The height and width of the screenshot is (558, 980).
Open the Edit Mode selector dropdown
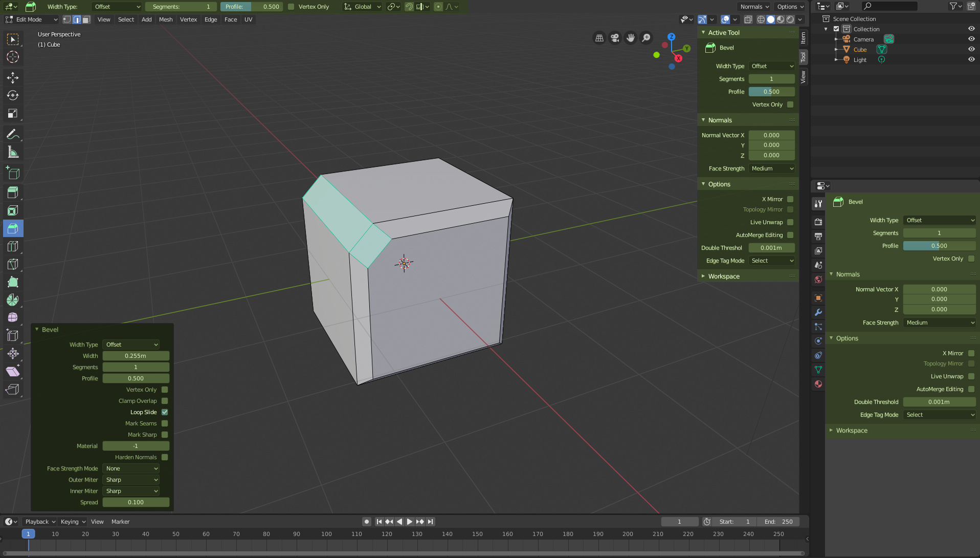tap(32, 19)
